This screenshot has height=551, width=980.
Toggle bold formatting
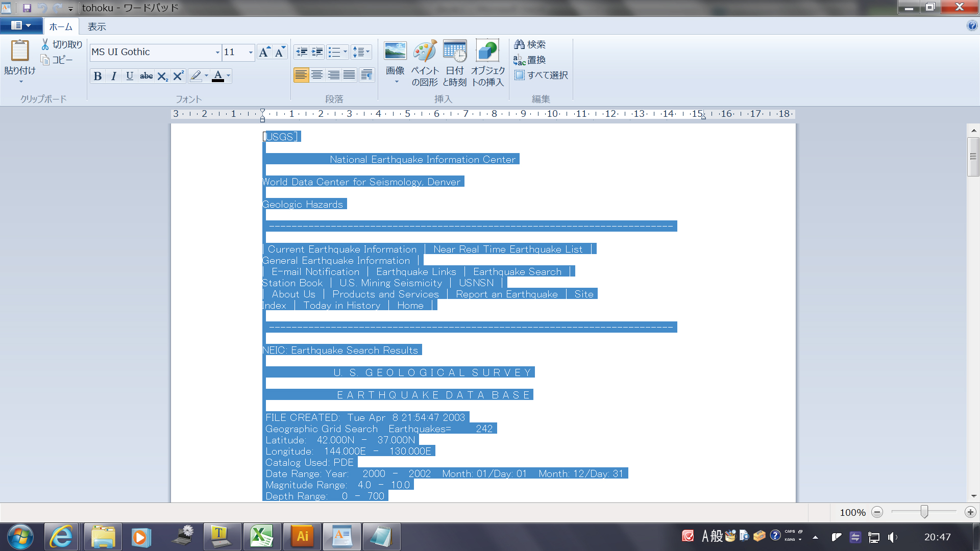point(97,76)
